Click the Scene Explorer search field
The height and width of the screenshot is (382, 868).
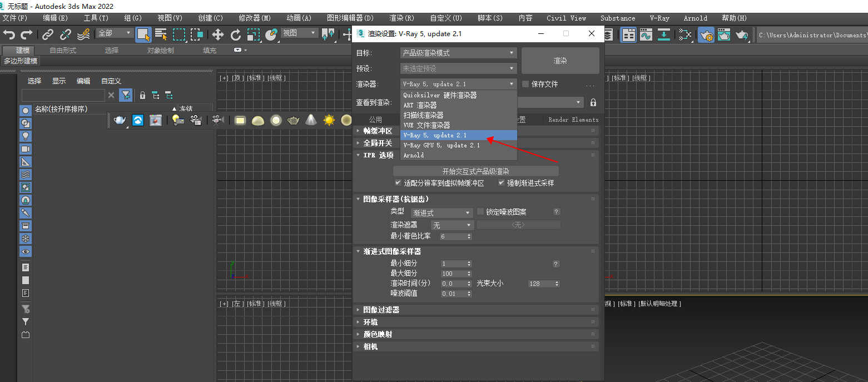[63, 95]
